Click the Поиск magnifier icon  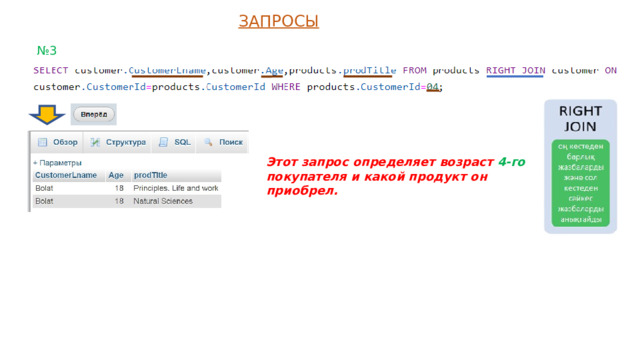[208, 142]
